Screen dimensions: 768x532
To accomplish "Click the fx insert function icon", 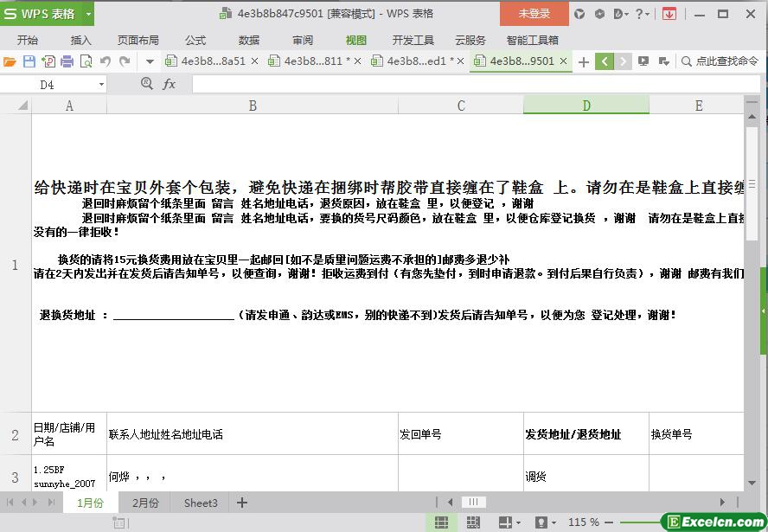I will pos(170,84).
